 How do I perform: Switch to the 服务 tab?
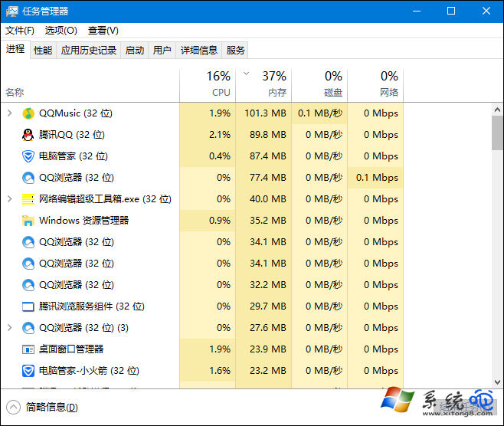pyautogui.click(x=235, y=51)
